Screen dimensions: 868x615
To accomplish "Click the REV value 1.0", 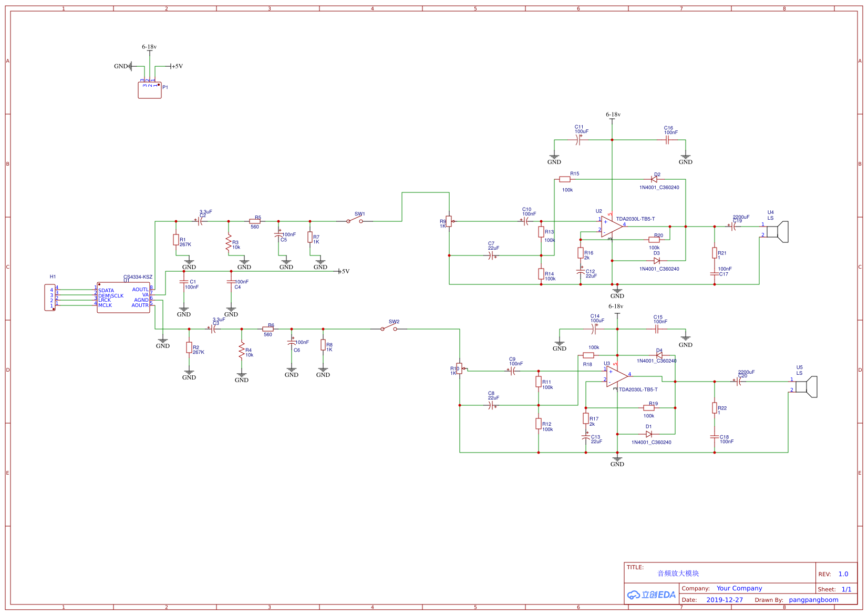I will [843, 574].
